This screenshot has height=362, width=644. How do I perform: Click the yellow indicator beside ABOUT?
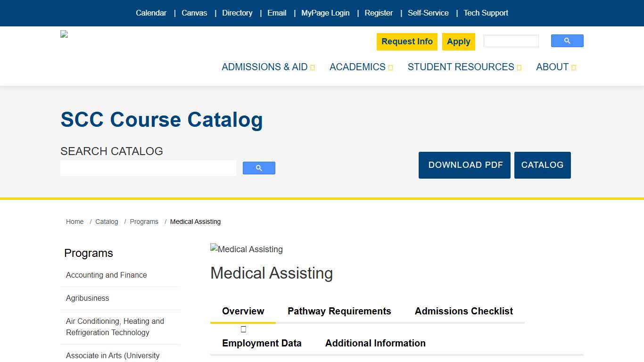[x=574, y=67]
